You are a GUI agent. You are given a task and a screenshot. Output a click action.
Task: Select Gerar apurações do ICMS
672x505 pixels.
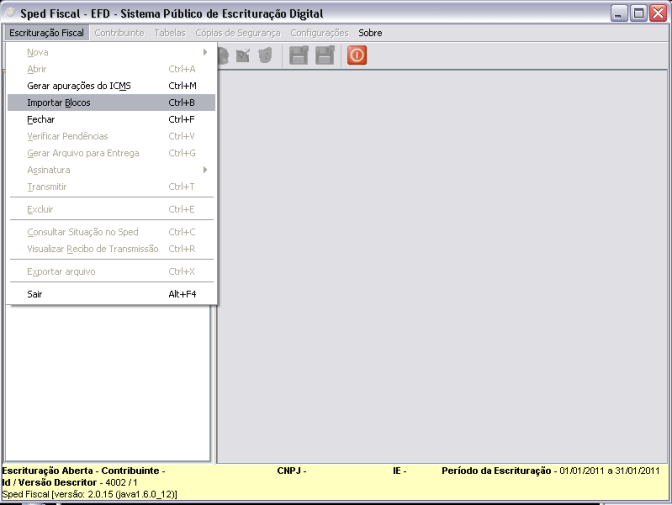tap(111, 86)
